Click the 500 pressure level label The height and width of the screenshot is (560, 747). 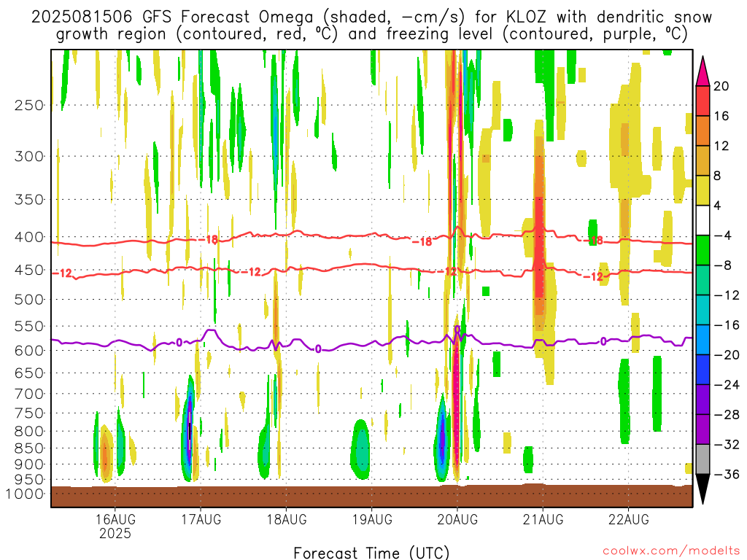pos(28,300)
